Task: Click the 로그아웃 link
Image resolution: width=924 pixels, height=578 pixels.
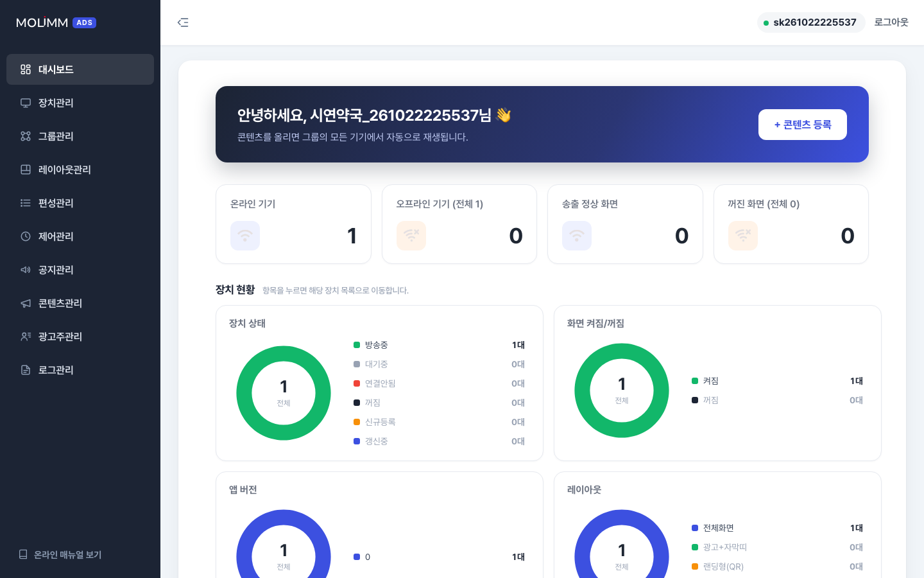Action: (891, 22)
